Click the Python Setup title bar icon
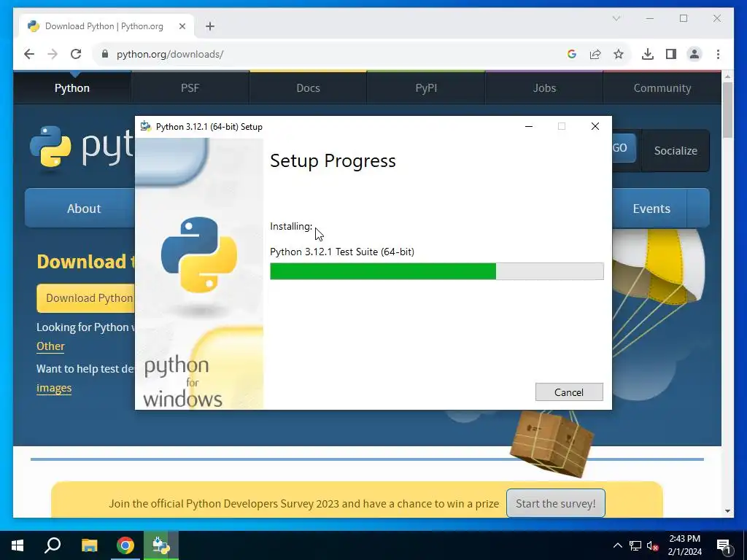Screen dimensions: 747x560 click(x=146, y=127)
